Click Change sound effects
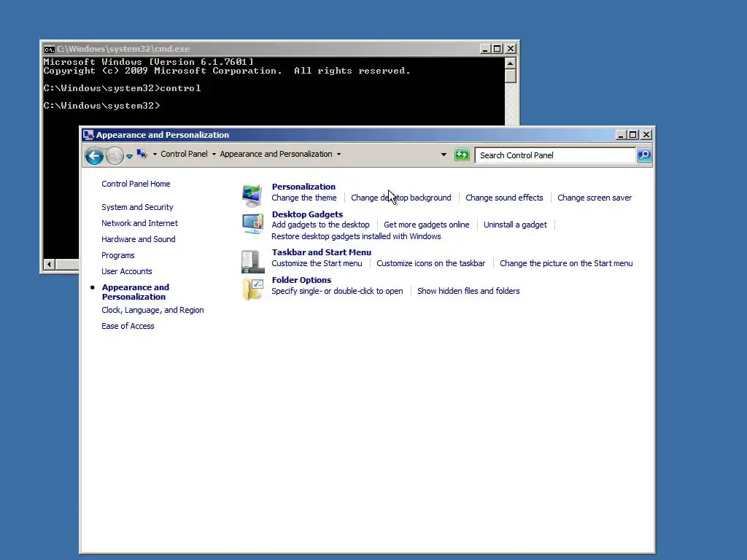This screenshot has width=747, height=560. coord(504,198)
